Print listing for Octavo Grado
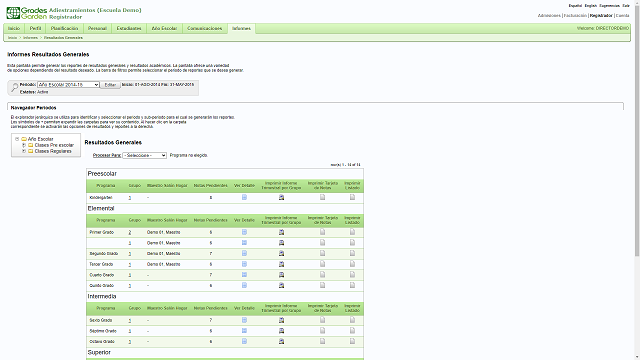 (x=352, y=341)
